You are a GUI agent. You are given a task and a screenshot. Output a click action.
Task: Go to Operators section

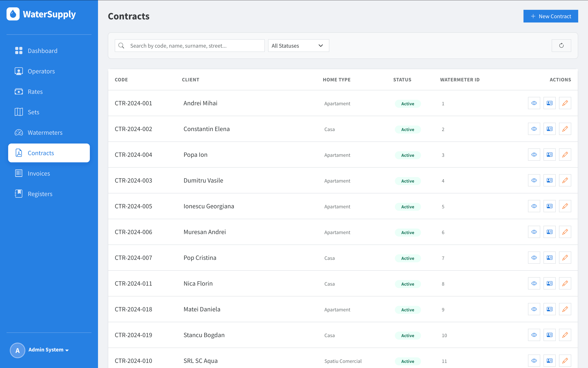[x=49, y=71]
